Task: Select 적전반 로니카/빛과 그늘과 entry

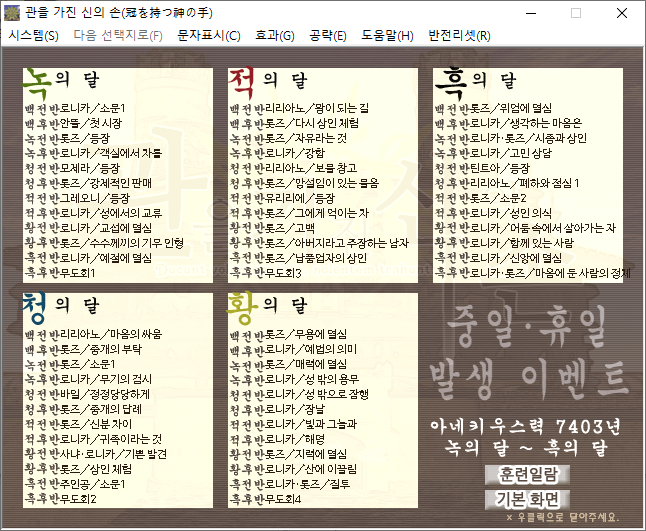Action: point(293,424)
